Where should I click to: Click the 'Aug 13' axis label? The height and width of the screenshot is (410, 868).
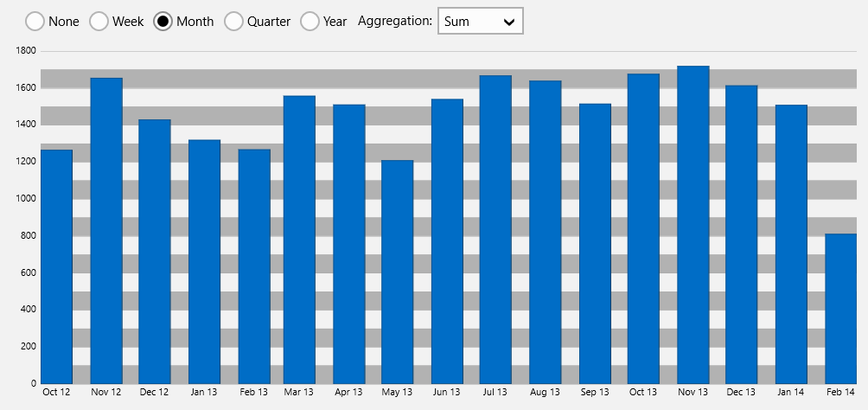[546, 393]
